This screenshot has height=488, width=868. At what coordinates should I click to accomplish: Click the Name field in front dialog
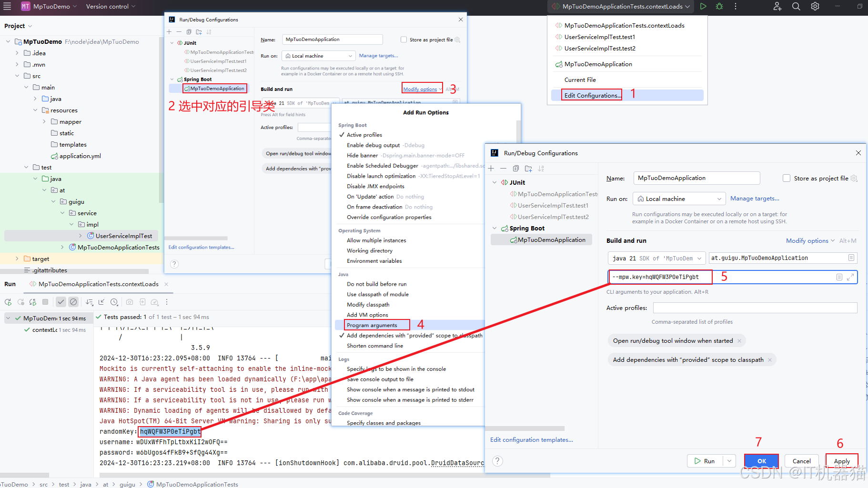[x=696, y=178]
